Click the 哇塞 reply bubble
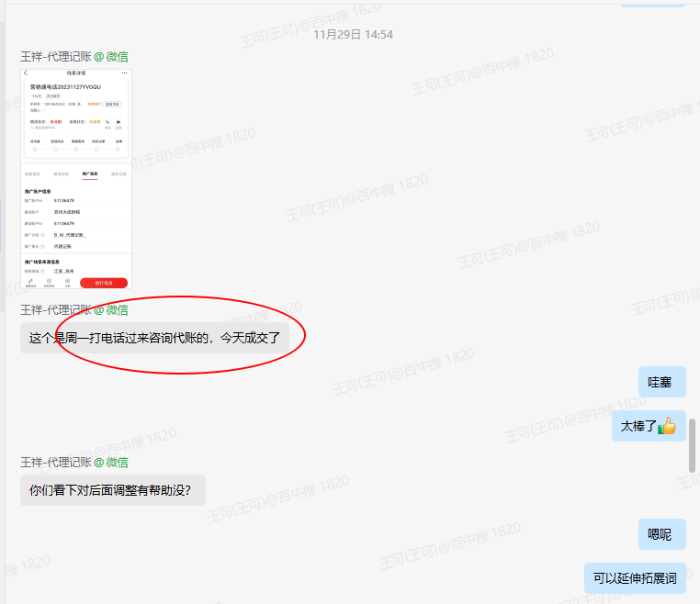The image size is (700, 604). pos(661,382)
